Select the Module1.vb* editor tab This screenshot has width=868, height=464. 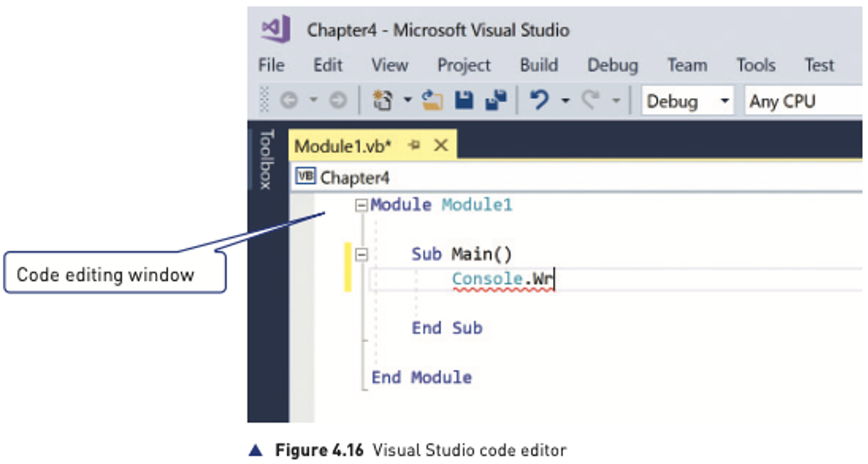click(373, 146)
